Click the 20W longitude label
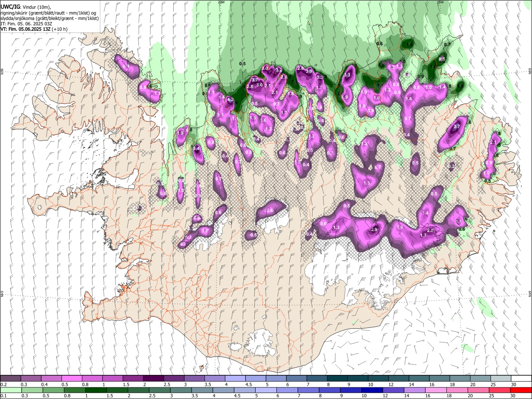The width and height of the screenshot is (532, 399). tap(222, 2)
